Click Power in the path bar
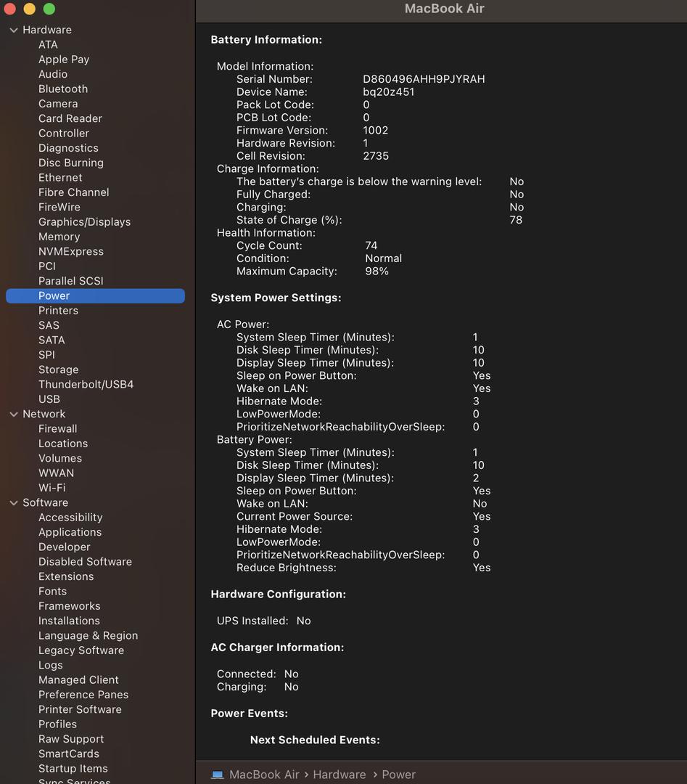Viewport: 687px width, 784px height. [x=399, y=775]
